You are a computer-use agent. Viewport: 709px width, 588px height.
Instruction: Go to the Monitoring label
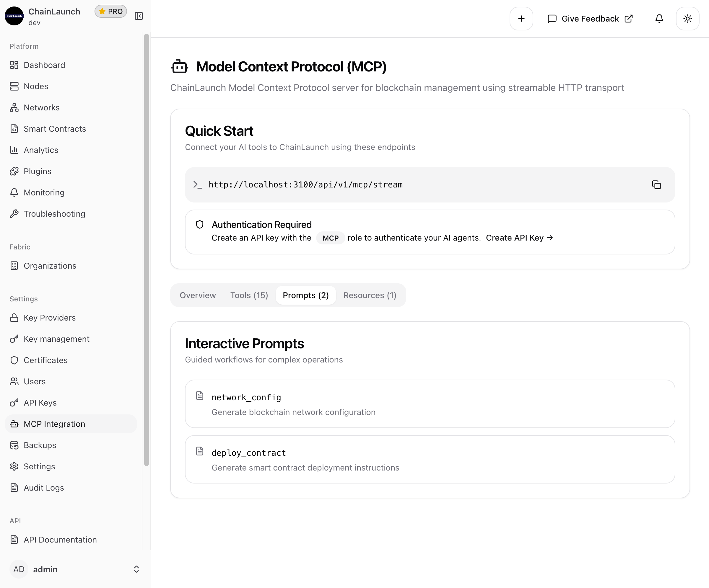(44, 193)
